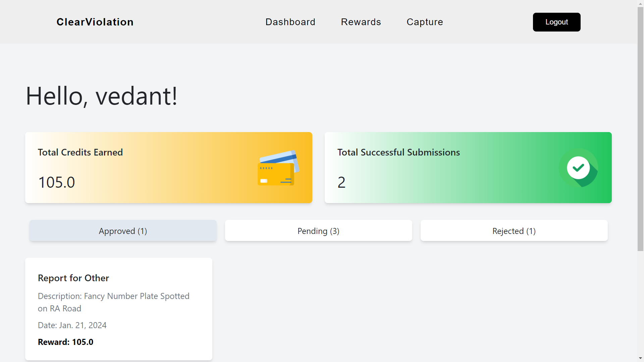Click the 105.0 credits value
Screen dimensions: 644x362
pyautogui.click(x=57, y=183)
